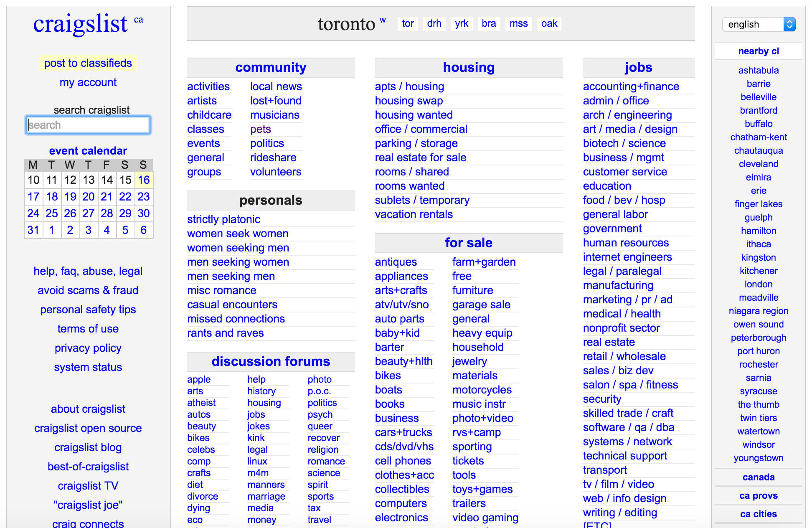The height and width of the screenshot is (528, 812).
Task: Open video gaming category
Action: click(485, 518)
